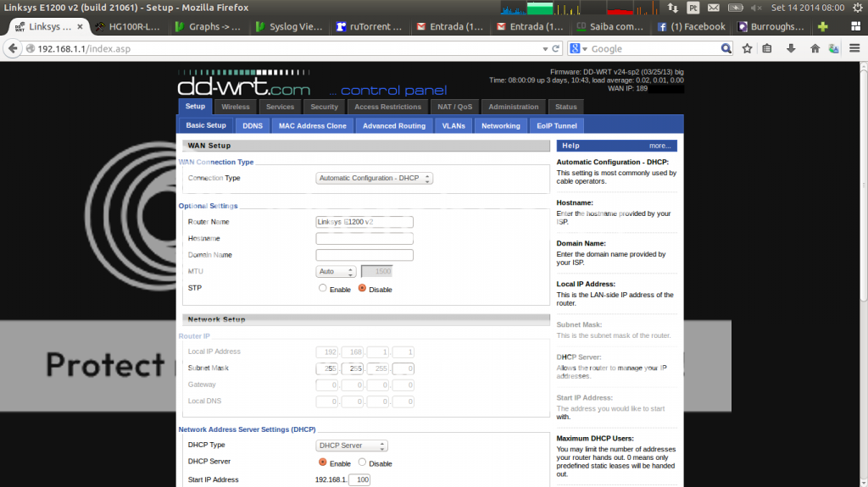Image resolution: width=868 pixels, height=487 pixels.
Task: Select the Setup main tab
Action: [195, 106]
